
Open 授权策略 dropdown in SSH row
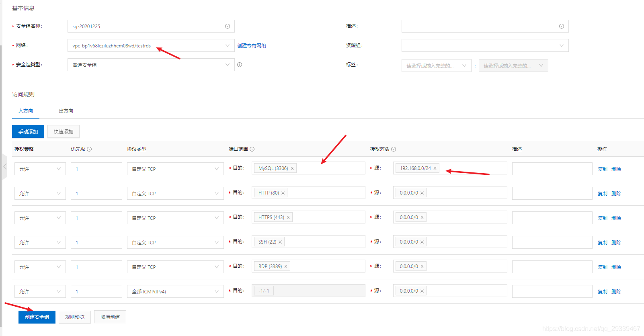40,242
